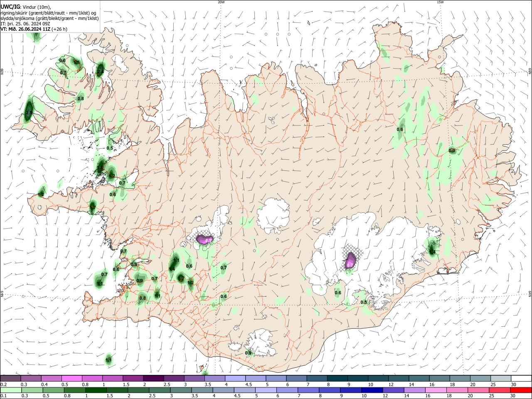532x399 pixels.
Task: Click the '0.4' label in the snow legend
Action: [x=44, y=384]
